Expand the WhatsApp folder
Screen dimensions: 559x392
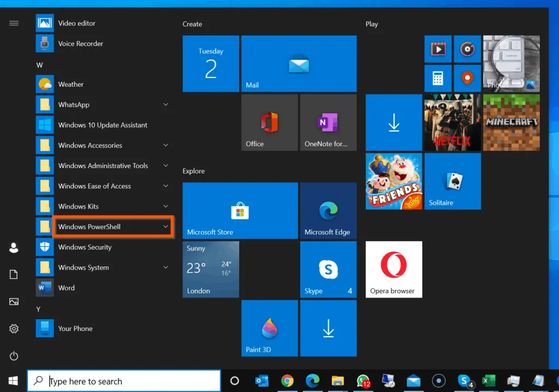tap(103, 104)
